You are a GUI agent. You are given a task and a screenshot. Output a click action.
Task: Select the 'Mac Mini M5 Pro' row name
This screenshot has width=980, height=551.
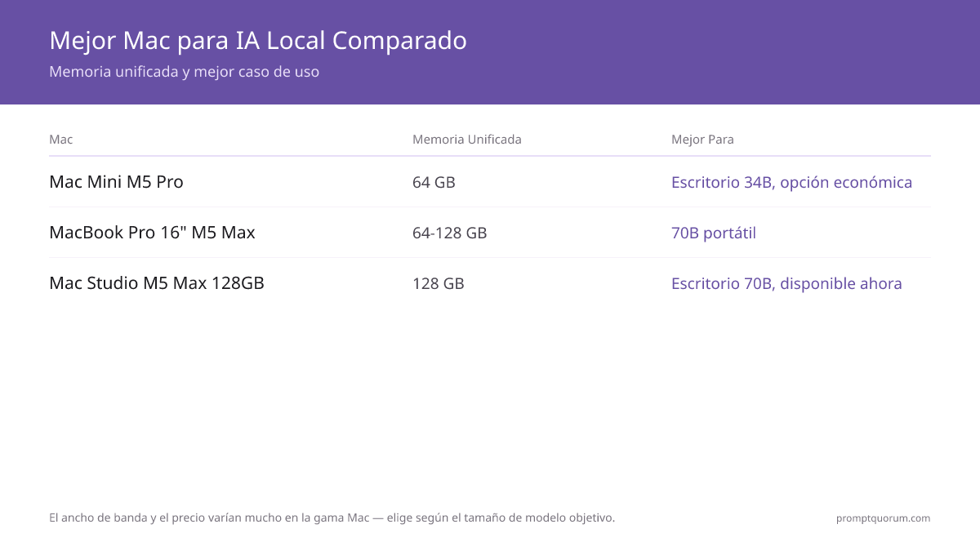click(116, 182)
